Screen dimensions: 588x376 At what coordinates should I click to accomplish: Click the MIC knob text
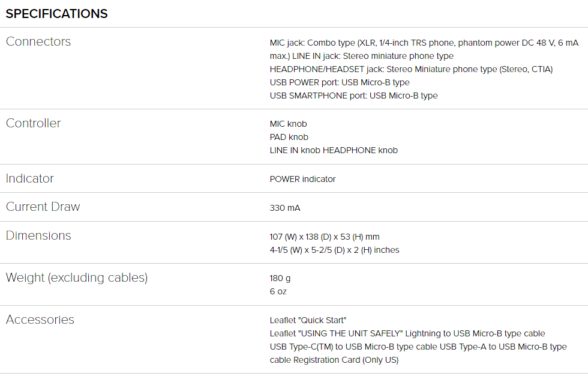(288, 124)
